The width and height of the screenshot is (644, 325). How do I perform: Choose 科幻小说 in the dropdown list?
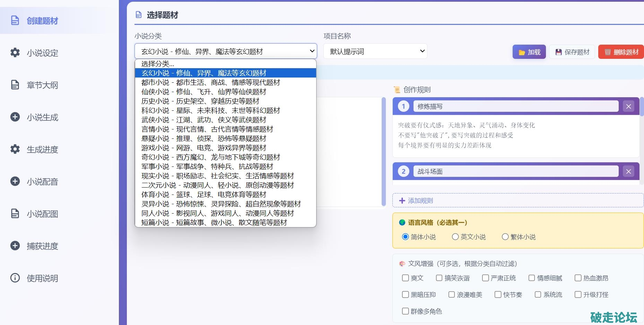coord(210,110)
